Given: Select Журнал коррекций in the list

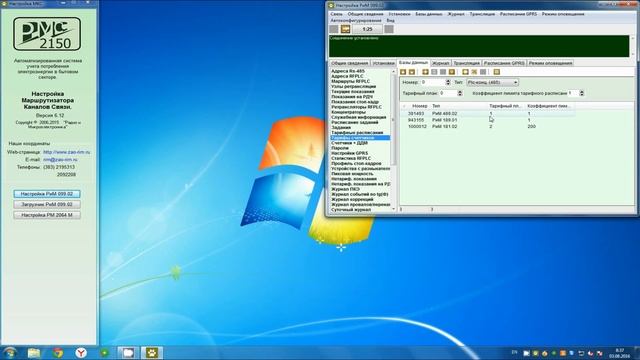Looking at the screenshot, I should tap(352, 200).
